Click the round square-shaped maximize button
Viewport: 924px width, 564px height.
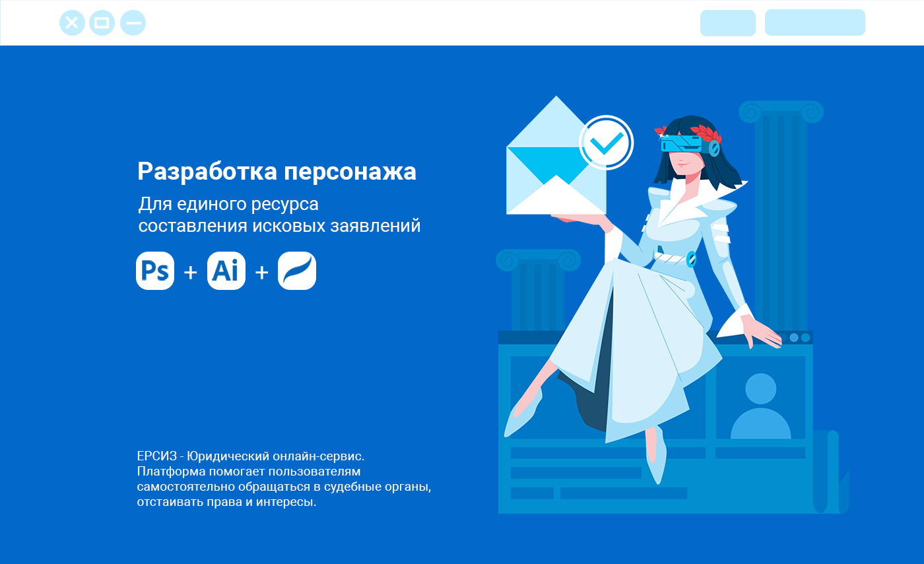click(102, 23)
